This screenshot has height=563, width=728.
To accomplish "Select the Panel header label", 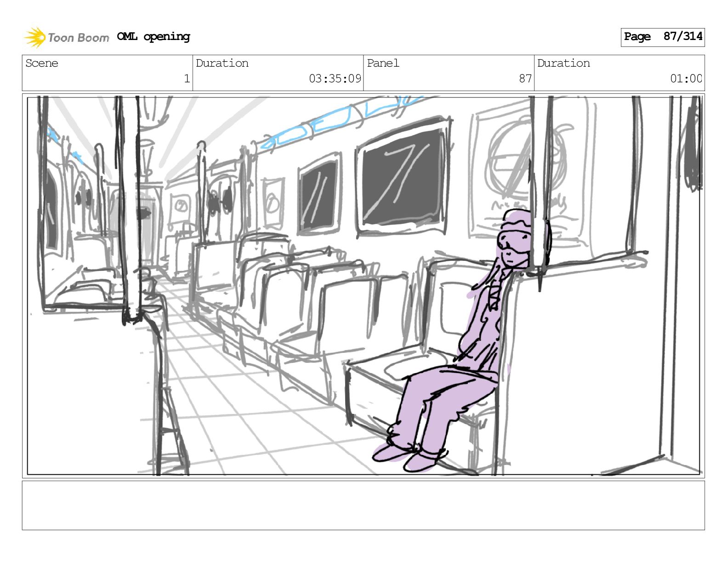I will coord(383,63).
